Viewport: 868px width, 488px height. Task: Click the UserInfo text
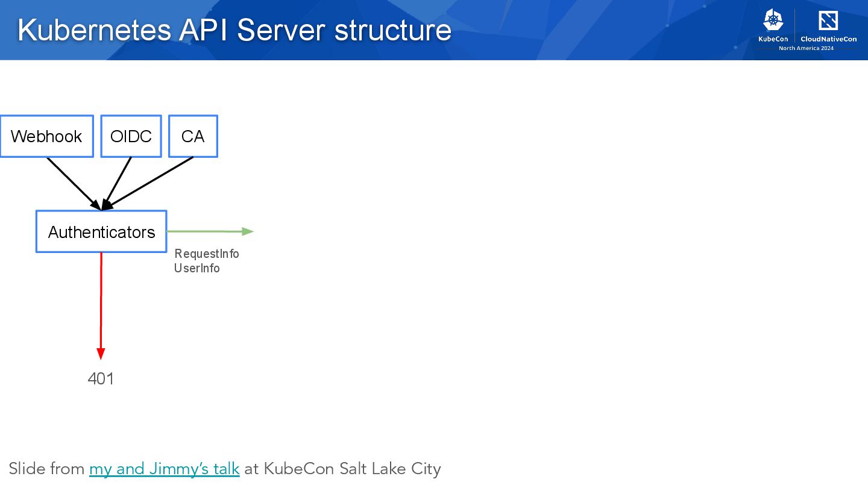(197, 268)
